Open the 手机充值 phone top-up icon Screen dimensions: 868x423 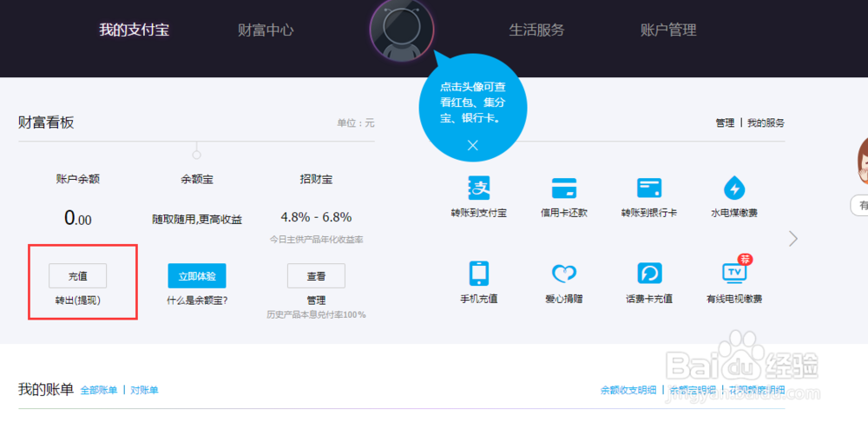click(x=479, y=273)
